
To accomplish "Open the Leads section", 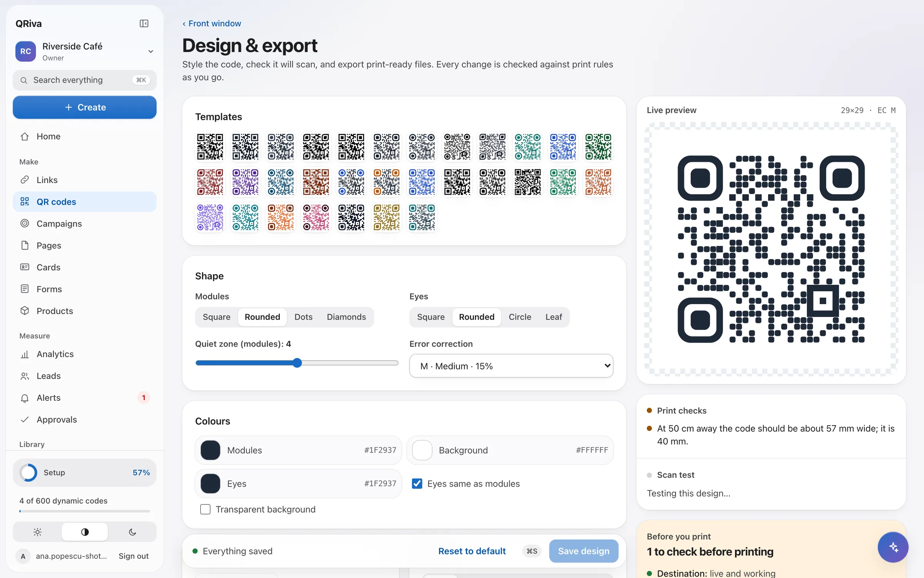I will 85,376.
